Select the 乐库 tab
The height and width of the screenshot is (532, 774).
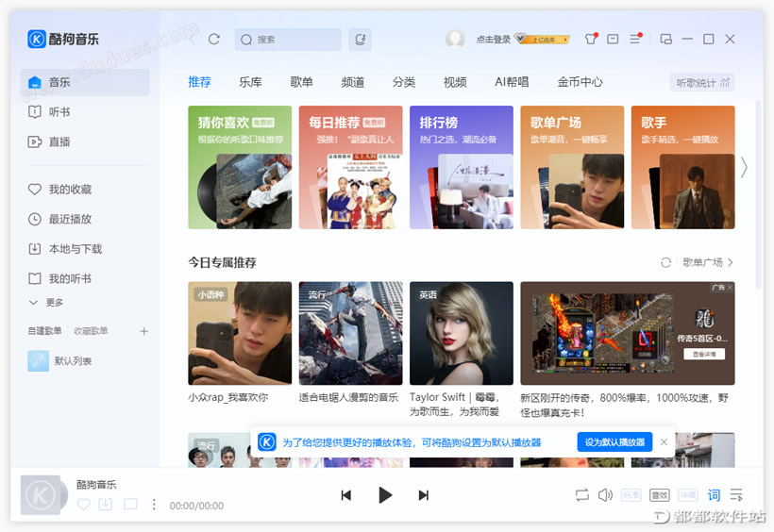pyautogui.click(x=250, y=82)
